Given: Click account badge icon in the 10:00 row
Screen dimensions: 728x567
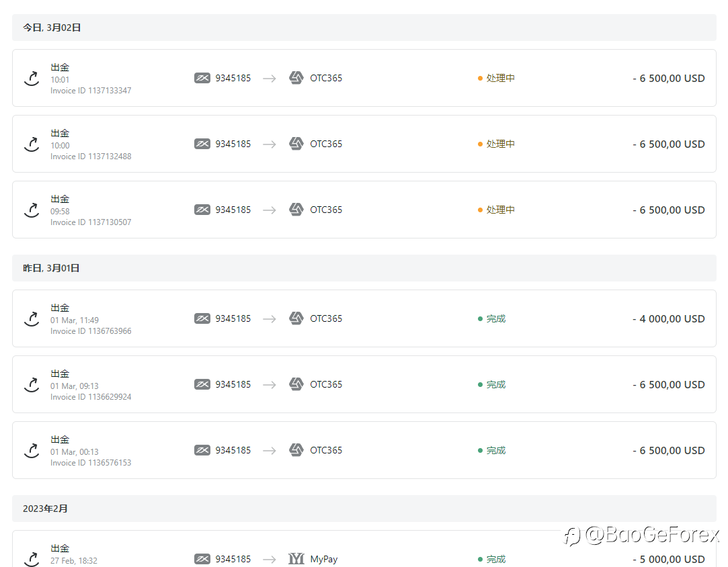Looking at the screenshot, I should [202, 144].
